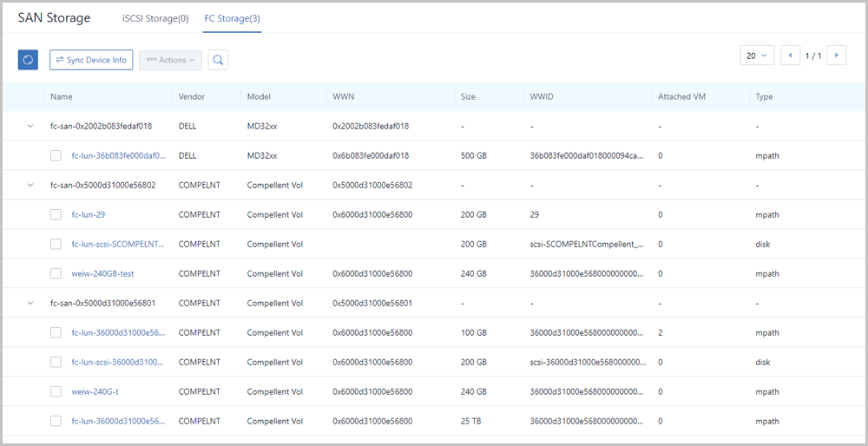Check the fc-lun-29 row checkbox

(x=56, y=214)
